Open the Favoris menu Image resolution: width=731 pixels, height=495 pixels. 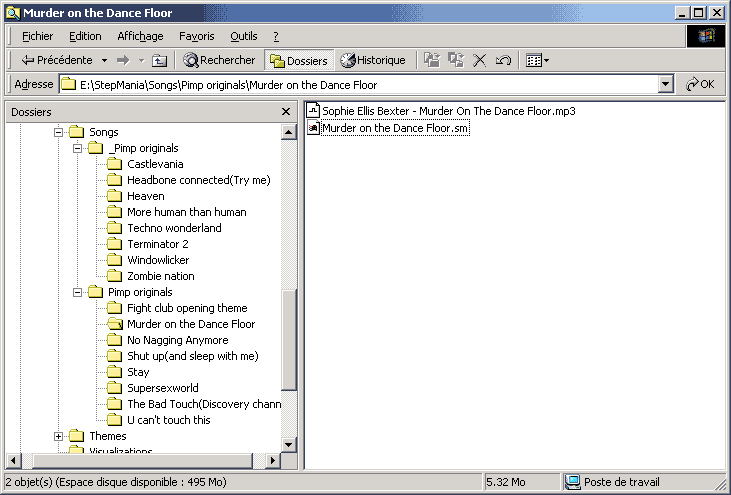196,36
